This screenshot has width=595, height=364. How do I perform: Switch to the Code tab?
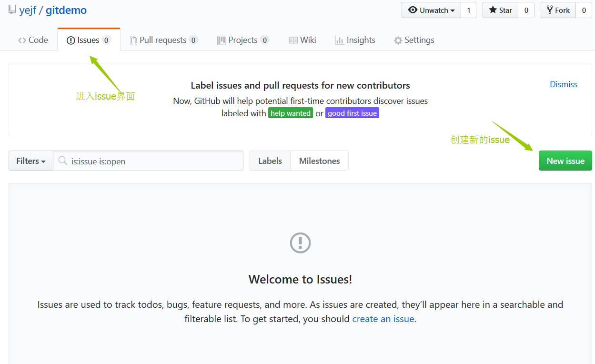(33, 40)
